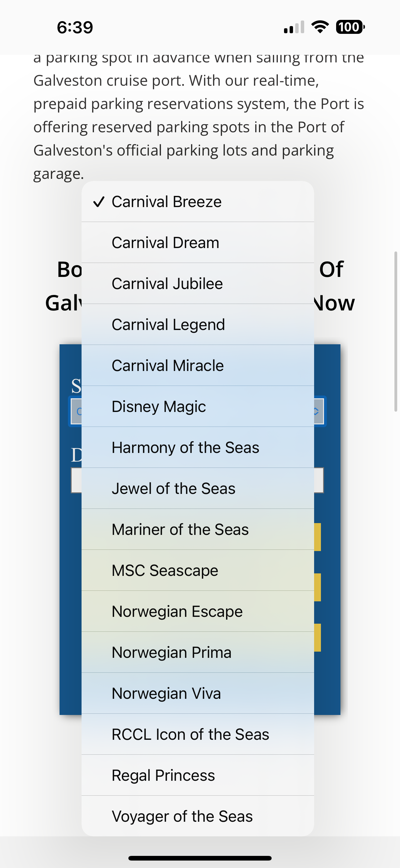Choose MSC Seascape option

coord(198,571)
